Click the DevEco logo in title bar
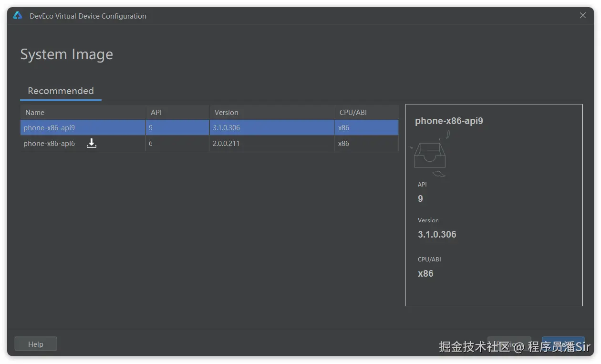 (x=18, y=16)
